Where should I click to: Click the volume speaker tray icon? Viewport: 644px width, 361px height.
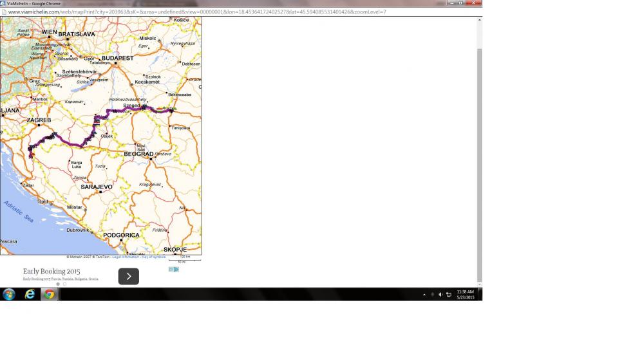(x=440, y=295)
